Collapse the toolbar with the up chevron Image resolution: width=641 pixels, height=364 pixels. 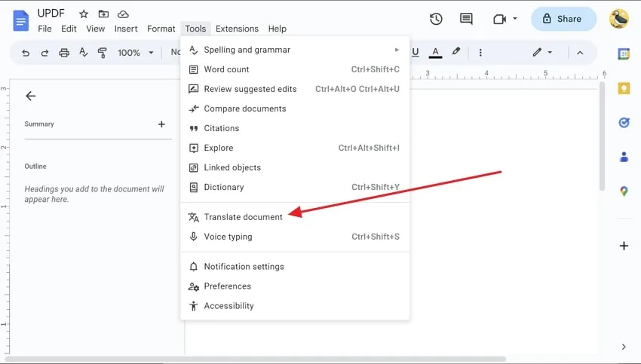[x=580, y=53]
